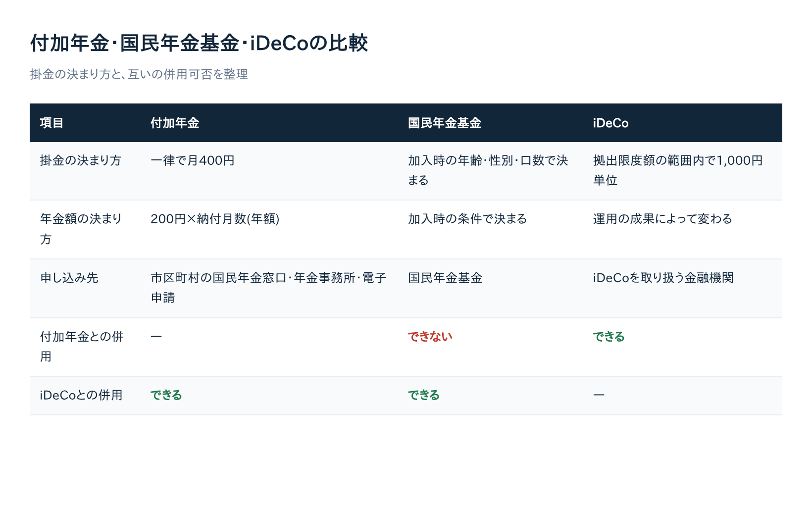Viewport: 812px width, 506px height.
Task: Click the page title "付加年金・国民年金基金・iDeCoの比較"
Action: click(199, 43)
